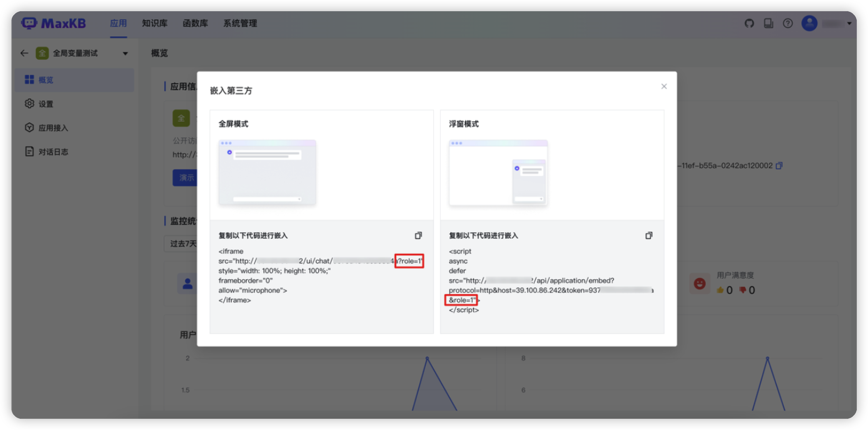Click the allow="microphone"> code line

(252, 290)
